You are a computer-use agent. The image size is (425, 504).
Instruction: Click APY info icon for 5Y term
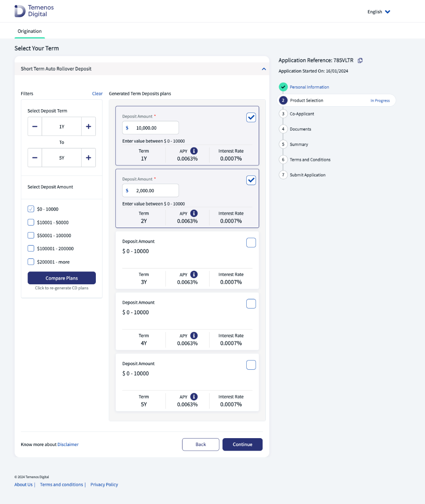click(194, 397)
